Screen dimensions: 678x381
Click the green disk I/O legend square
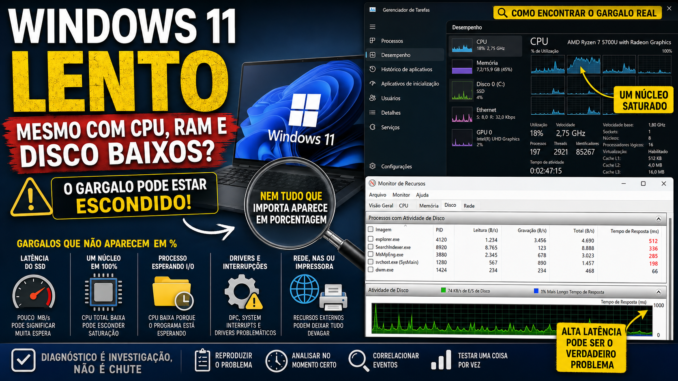(443, 291)
